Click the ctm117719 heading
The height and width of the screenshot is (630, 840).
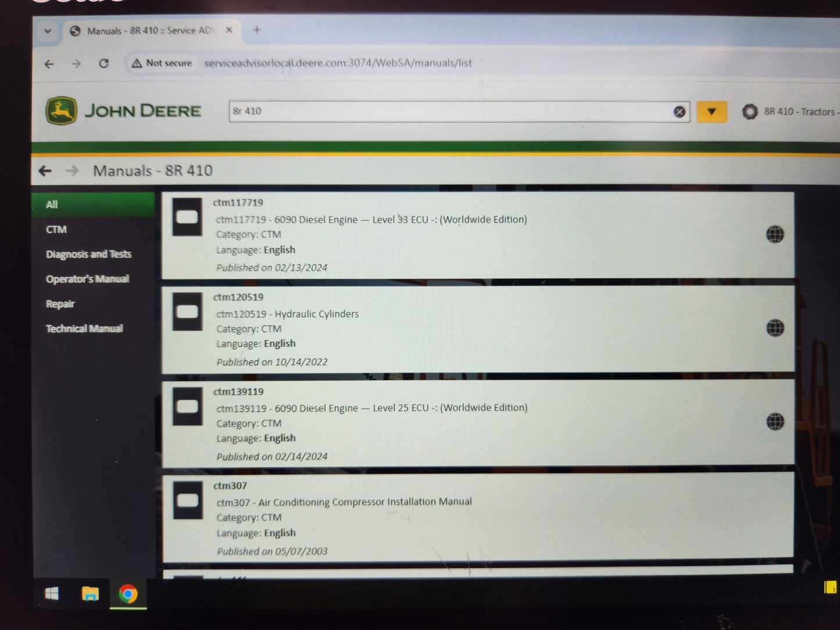pos(238,203)
